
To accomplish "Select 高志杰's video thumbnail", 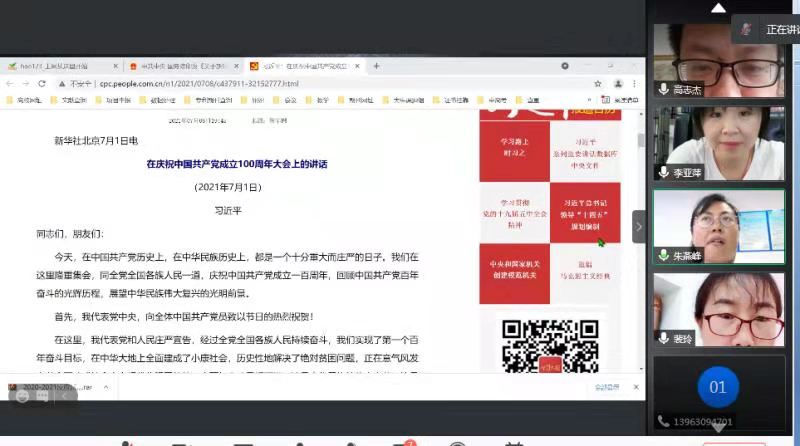I will click(x=719, y=61).
